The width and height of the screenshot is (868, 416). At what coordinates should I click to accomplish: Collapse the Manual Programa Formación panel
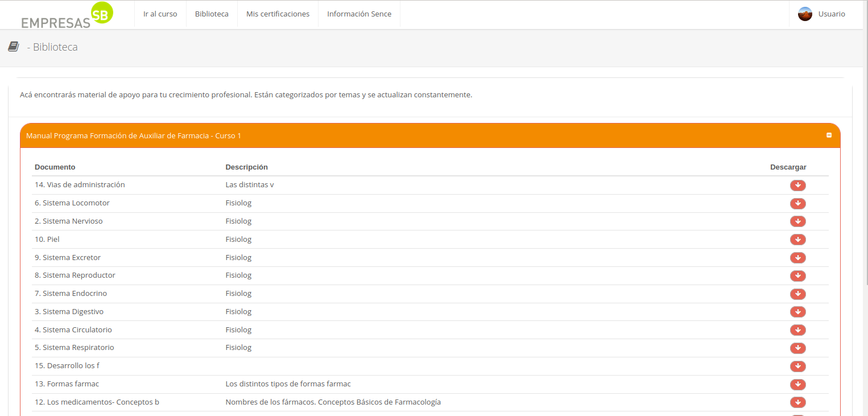pos(829,135)
